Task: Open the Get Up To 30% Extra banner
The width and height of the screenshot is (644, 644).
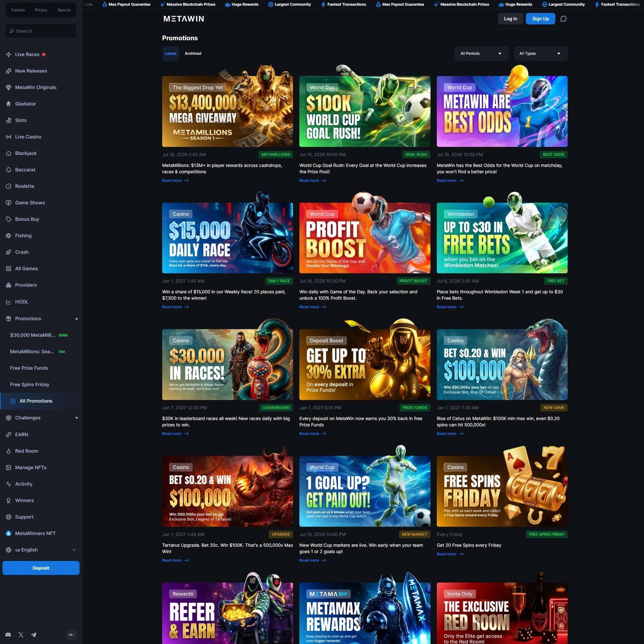Action: click(x=365, y=364)
